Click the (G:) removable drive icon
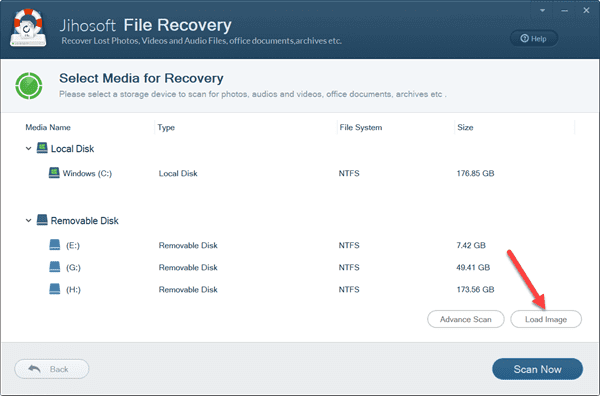Screen dimensions: 600x396 [x=55, y=267]
